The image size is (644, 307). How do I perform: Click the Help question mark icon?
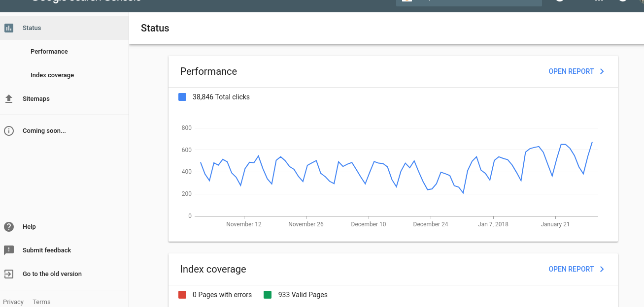click(x=9, y=227)
